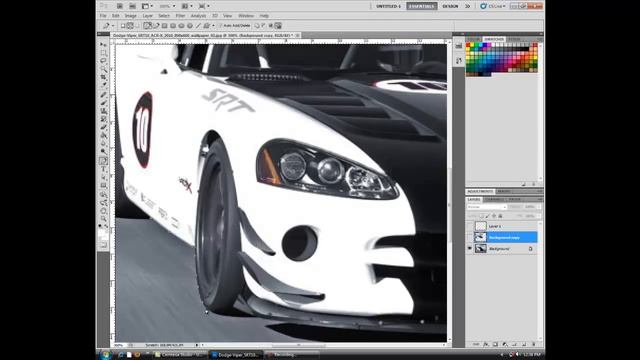
Task: Switch to the Paths tab
Action: [514, 199]
